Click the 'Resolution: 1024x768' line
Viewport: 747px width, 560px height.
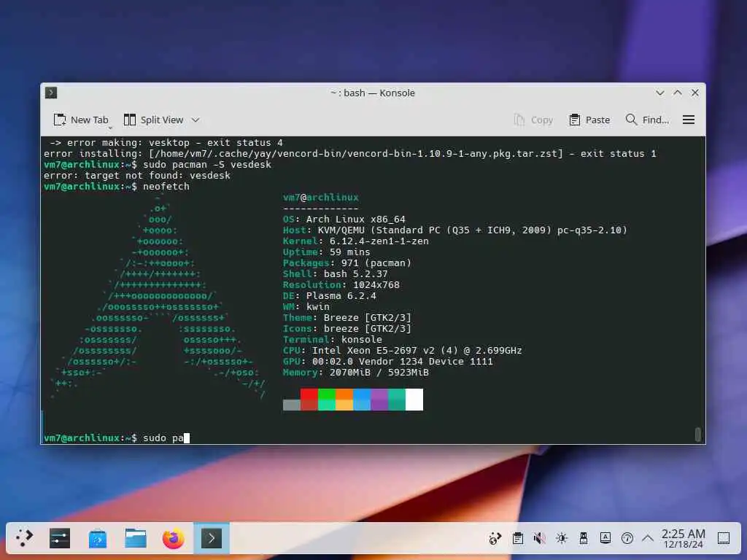click(x=341, y=285)
